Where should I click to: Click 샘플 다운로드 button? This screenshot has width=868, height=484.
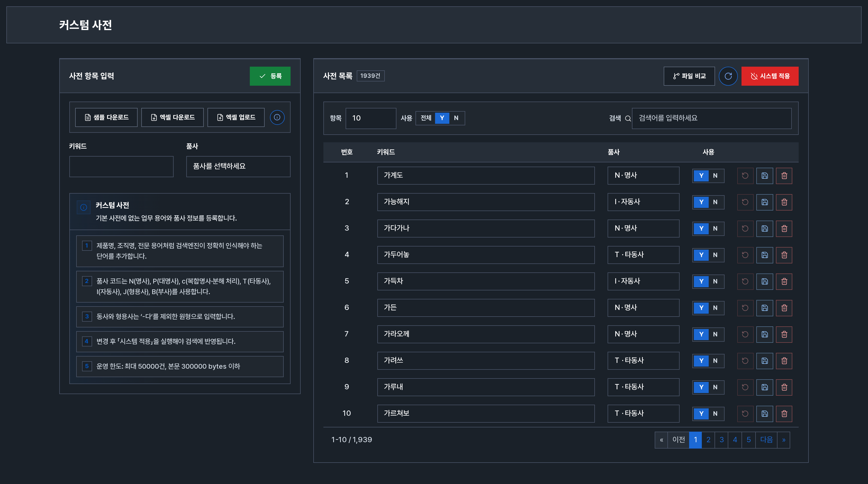(x=106, y=117)
